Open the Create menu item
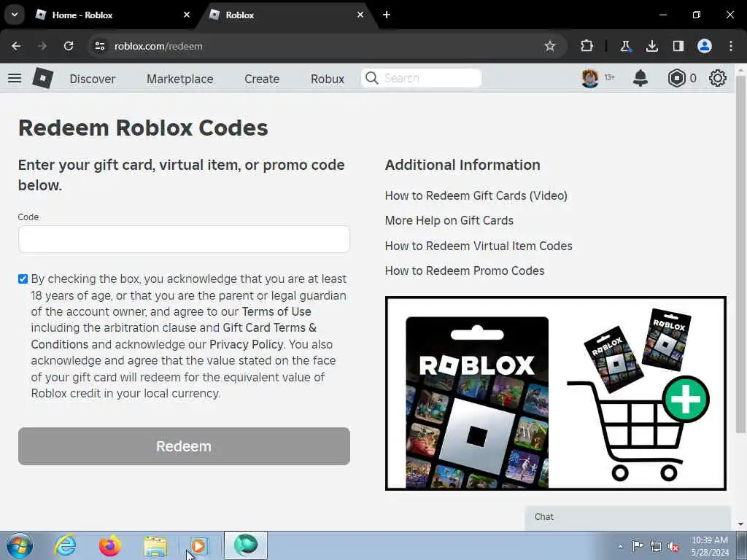Viewport: 747px width, 560px height. [262, 79]
